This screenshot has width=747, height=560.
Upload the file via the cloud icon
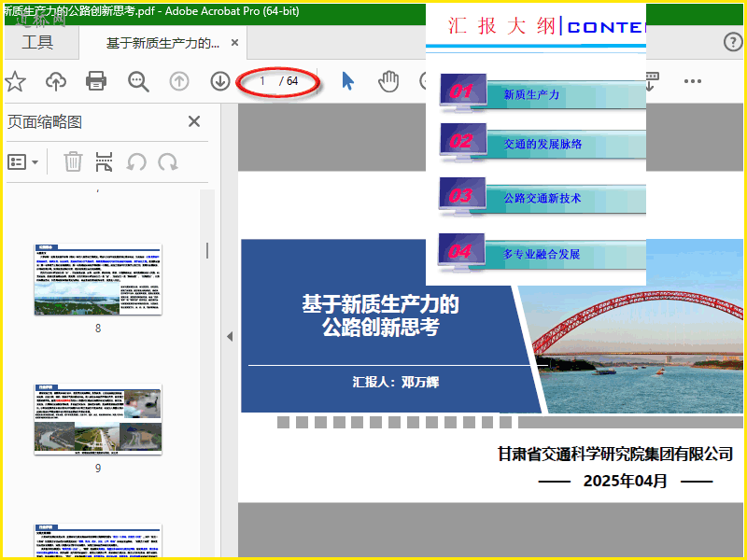(x=56, y=81)
